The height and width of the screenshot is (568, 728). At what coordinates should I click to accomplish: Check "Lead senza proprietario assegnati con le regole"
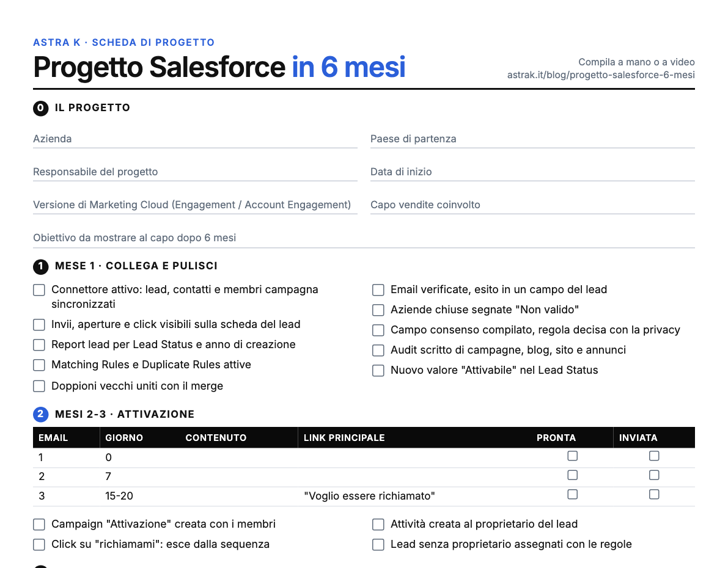point(378,545)
